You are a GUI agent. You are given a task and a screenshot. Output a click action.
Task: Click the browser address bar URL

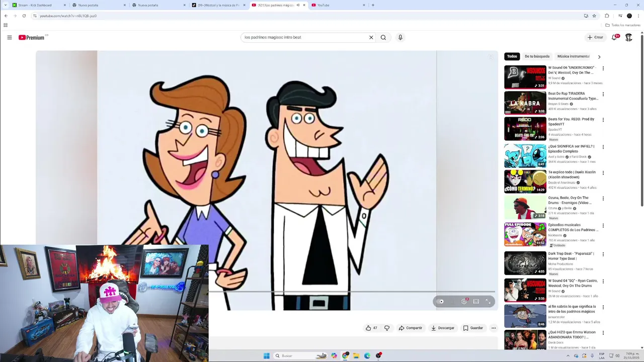pos(68,16)
